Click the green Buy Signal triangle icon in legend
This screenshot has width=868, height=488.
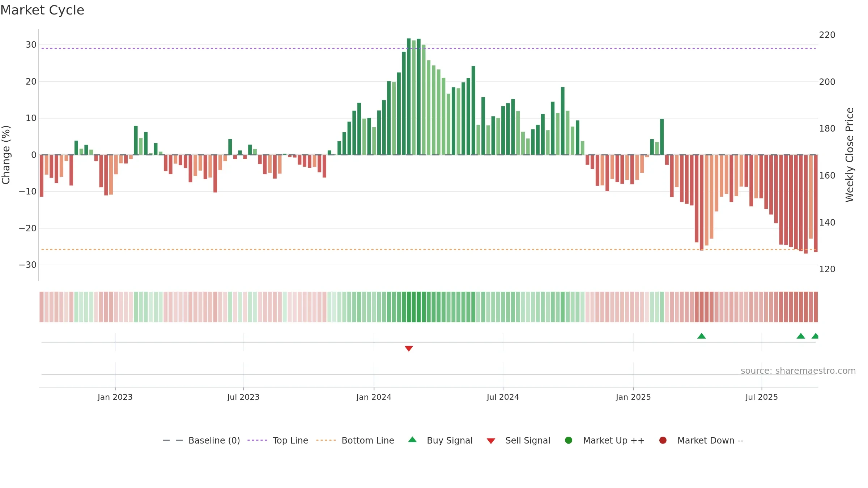click(x=412, y=440)
